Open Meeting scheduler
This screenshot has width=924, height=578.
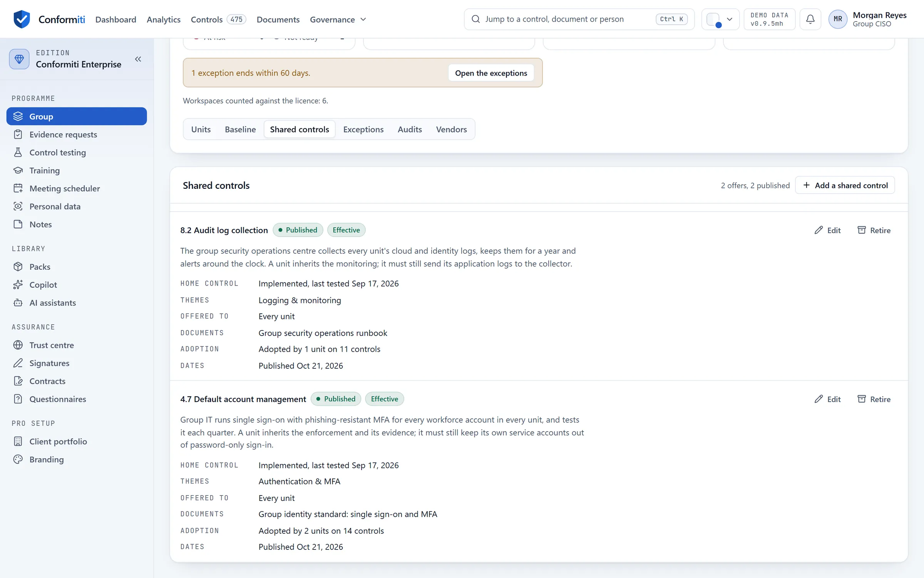point(77,188)
